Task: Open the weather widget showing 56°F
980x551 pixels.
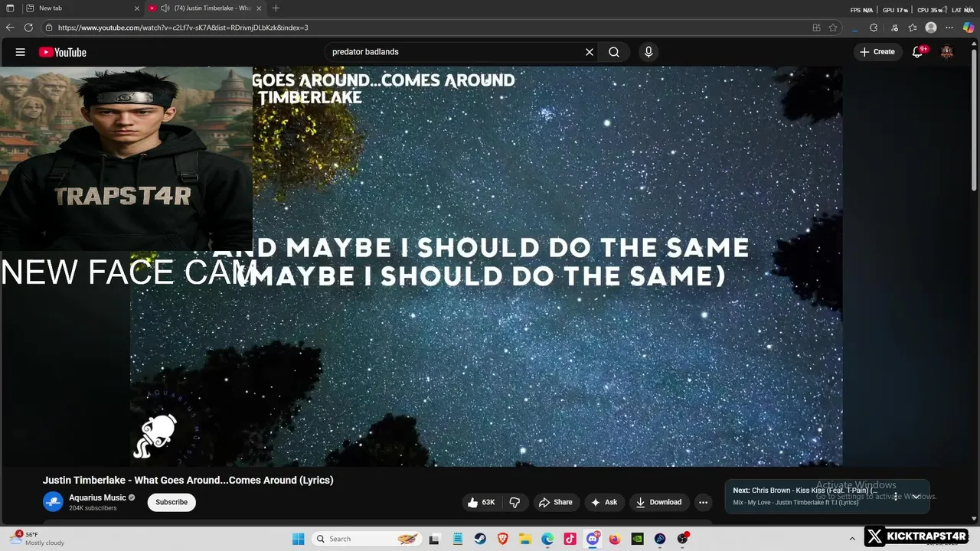Action: [38, 539]
